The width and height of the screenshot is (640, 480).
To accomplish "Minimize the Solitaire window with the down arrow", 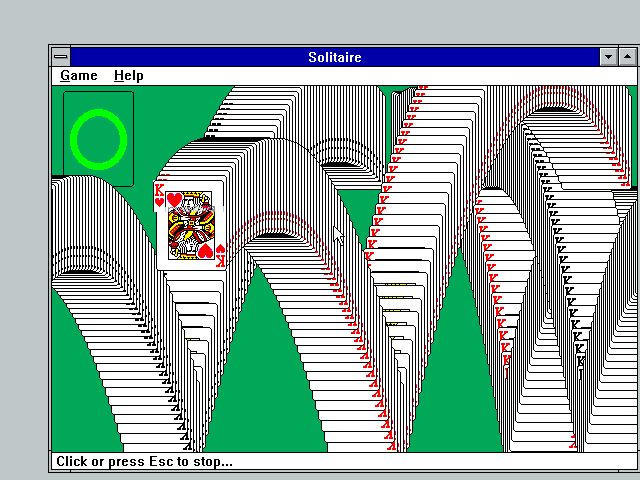I will [x=608, y=57].
